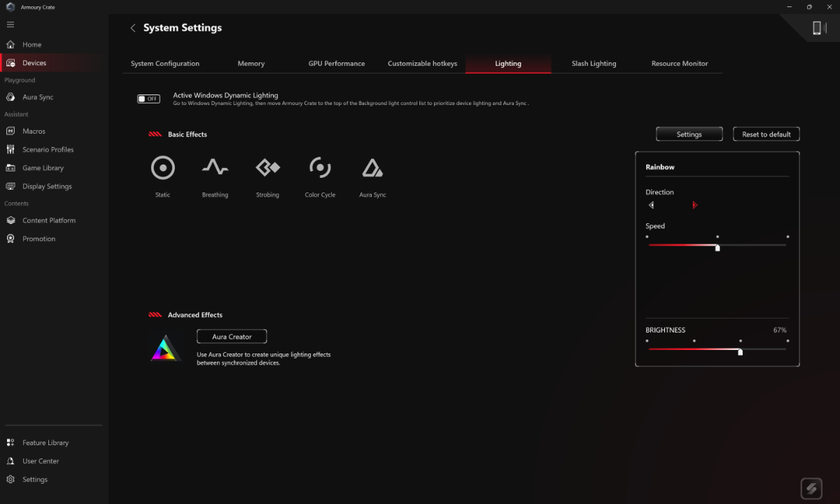
Task: Set Rainbow direction to right arrow
Action: tap(694, 205)
